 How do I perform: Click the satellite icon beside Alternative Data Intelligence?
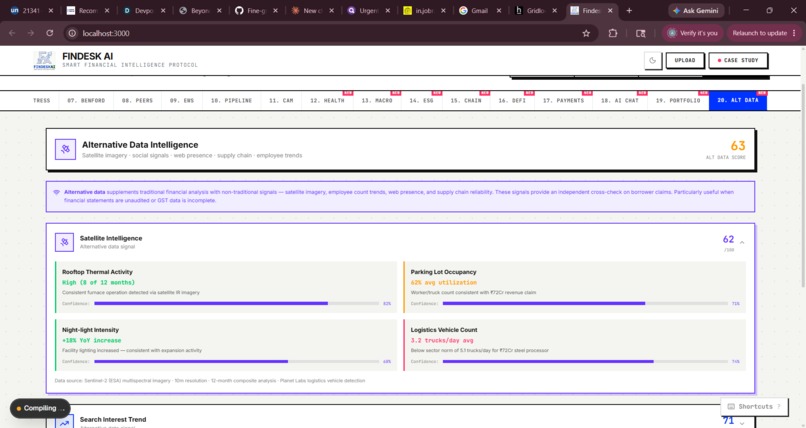(x=65, y=149)
